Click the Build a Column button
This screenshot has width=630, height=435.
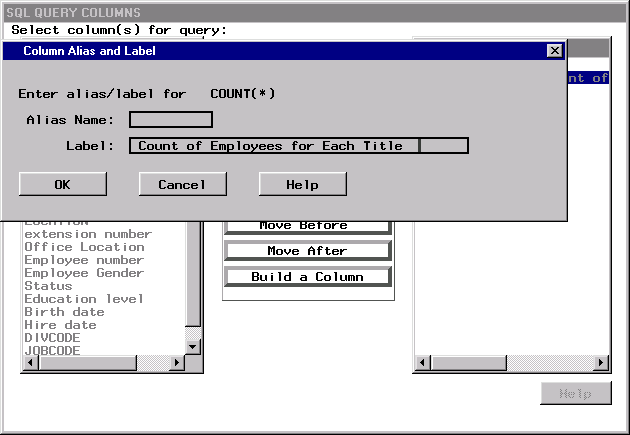(307, 277)
